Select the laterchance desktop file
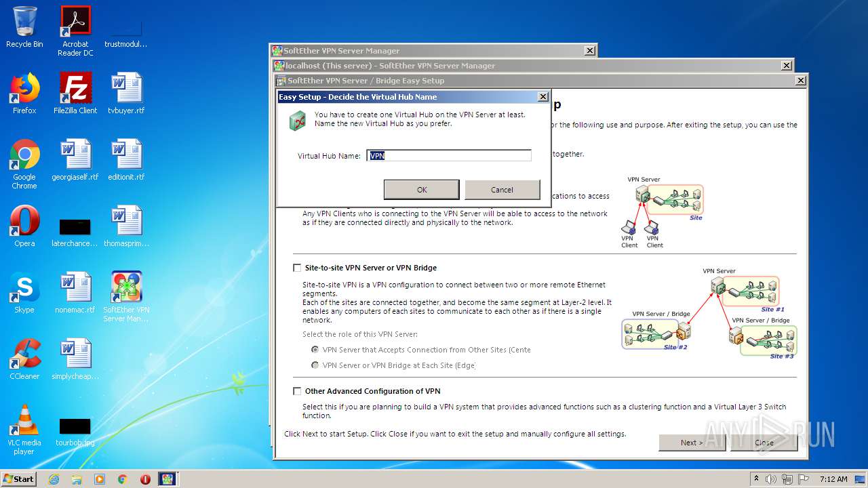 (75, 232)
